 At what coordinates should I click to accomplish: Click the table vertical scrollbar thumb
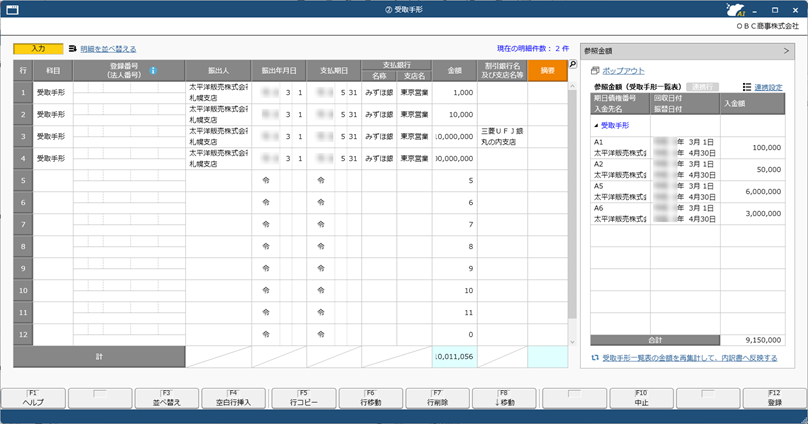tap(573, 203)
